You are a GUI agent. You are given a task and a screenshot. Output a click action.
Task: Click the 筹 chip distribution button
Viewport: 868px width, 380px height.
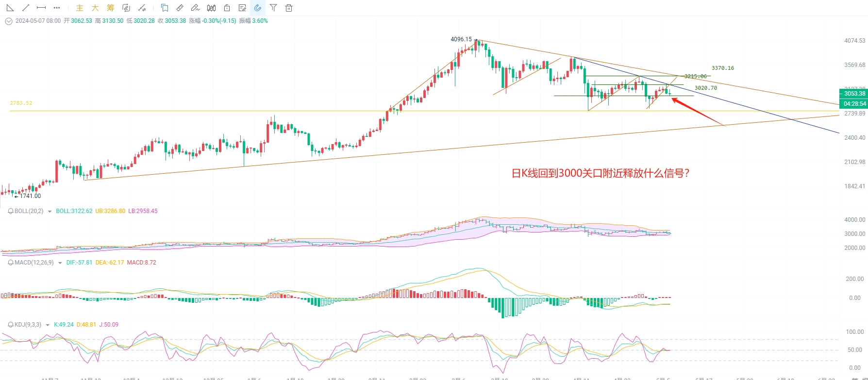point(111,8)
